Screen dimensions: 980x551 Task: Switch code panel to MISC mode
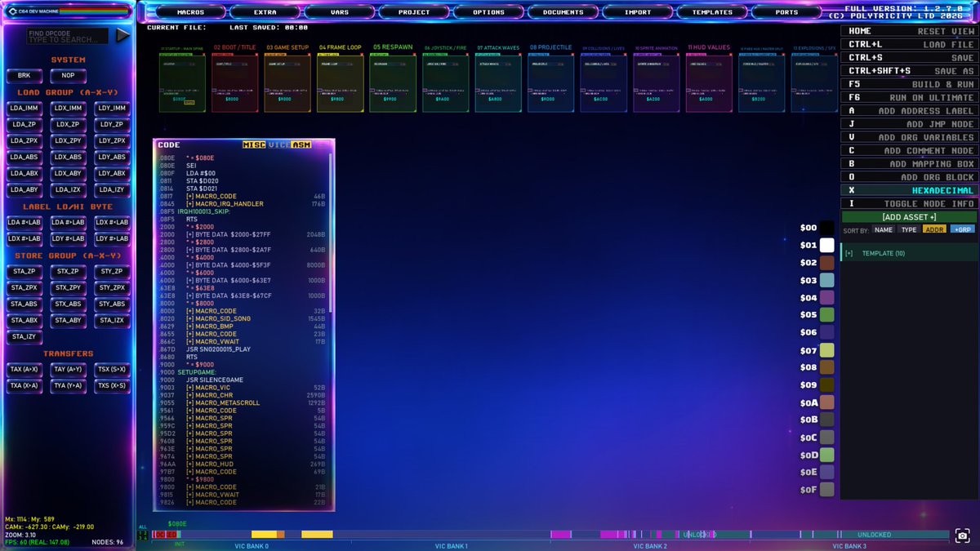point(254,144)
